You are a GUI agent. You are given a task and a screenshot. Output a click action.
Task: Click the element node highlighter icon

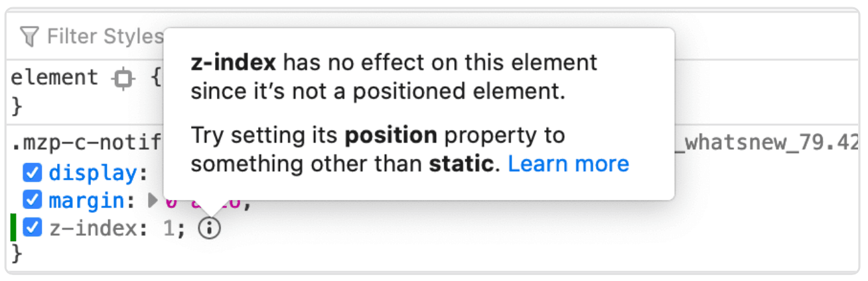pyautogui.click(x=122, y=79)
